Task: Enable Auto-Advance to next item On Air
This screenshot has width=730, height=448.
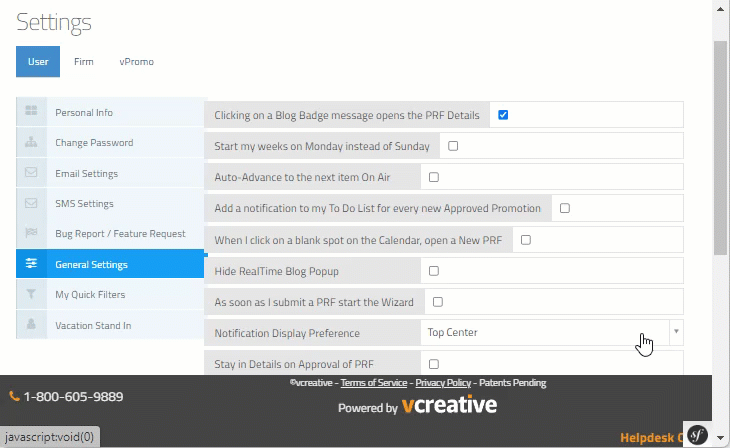Action: click(x=434, y=177)
